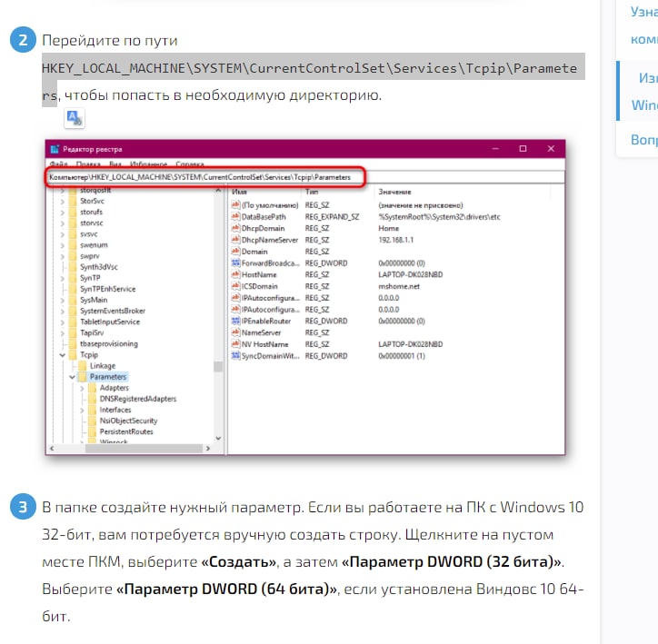Viewport: 658px width, 644px height.
Task: Click the string icon of NV HostName value
Action: 235,344
